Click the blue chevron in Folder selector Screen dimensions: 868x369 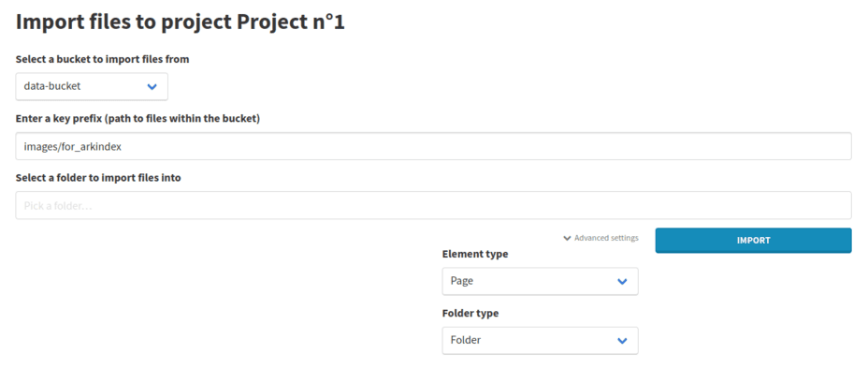(x=622, y=341)
